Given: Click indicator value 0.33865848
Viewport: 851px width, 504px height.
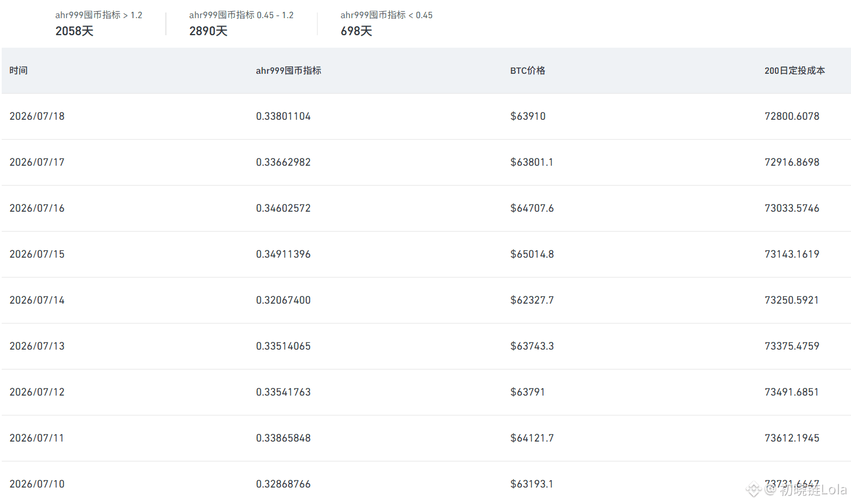Looking at the screenshot, I should point(283,438).
